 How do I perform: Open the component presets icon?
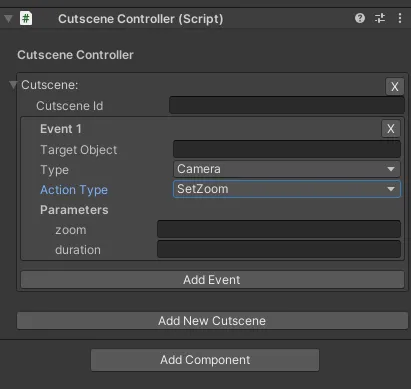point(380,18)
